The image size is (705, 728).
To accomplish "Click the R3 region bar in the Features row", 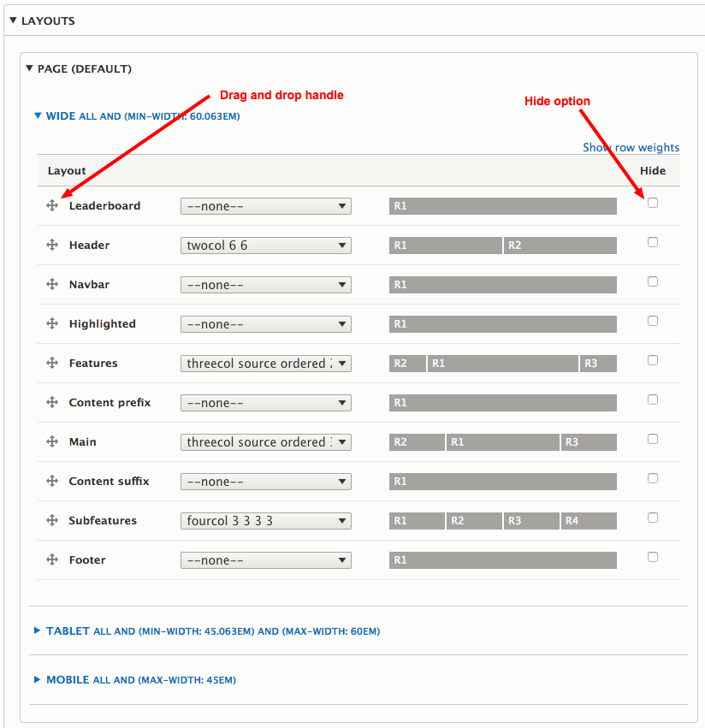I will tap(598, 364).
